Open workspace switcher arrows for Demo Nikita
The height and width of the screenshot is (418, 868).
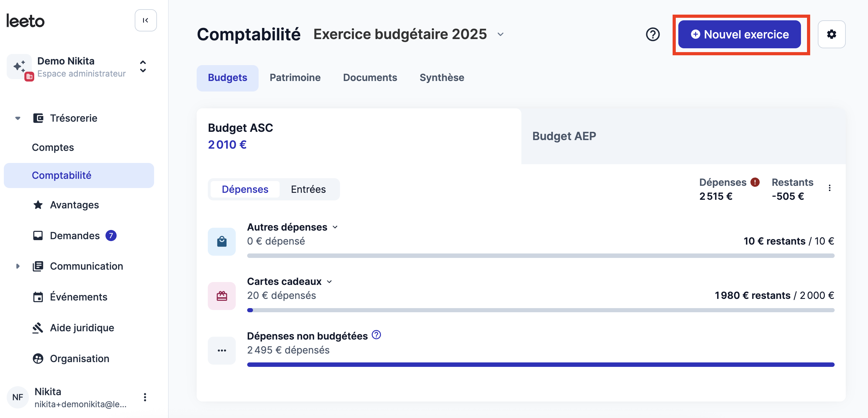tap(143, 67)
